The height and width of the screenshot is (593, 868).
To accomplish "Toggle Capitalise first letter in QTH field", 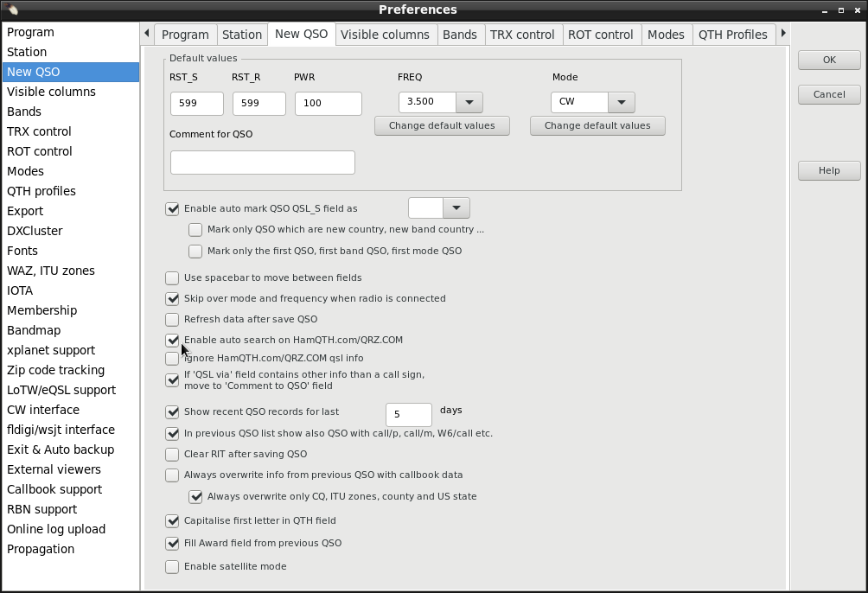I will click(x=172, y=521).
